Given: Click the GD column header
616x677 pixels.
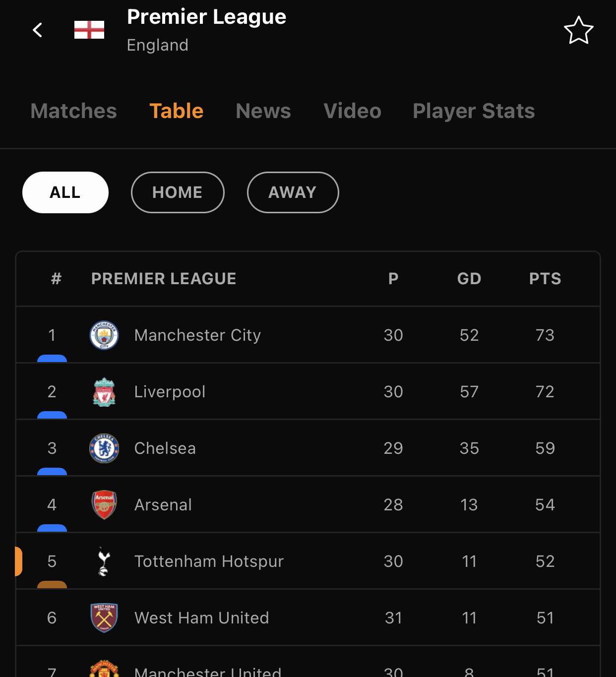Looking at the screenshot, I should (x=469, y=279).
